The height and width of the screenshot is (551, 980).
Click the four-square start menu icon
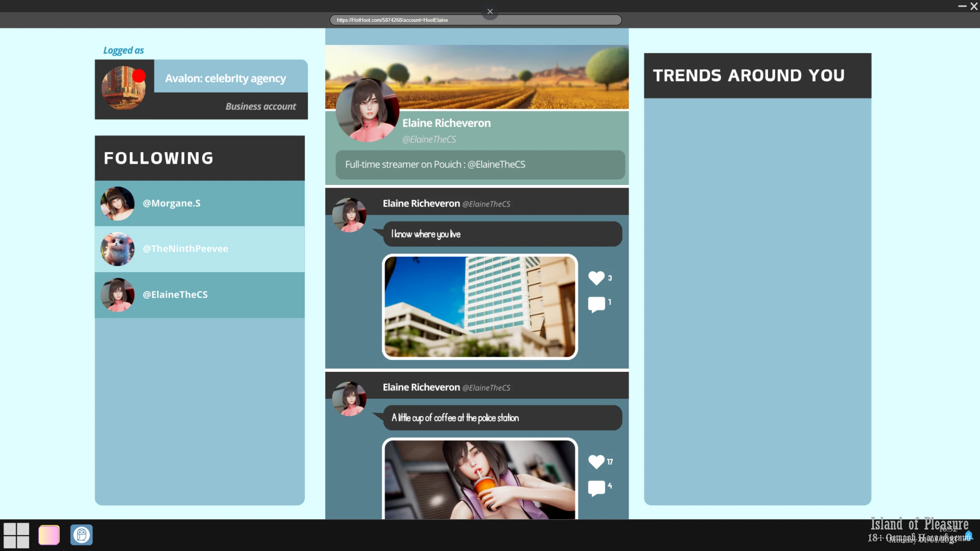16,535
